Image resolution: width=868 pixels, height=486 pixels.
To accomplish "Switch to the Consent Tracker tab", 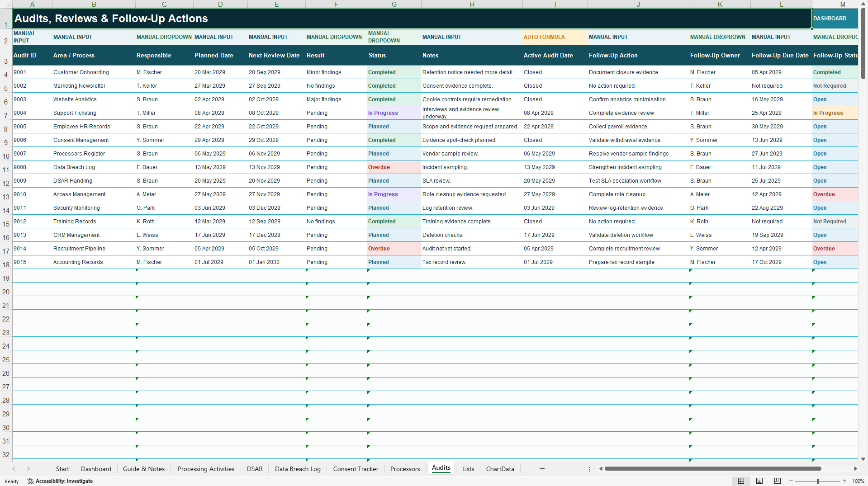I will [x=356, y=469].
